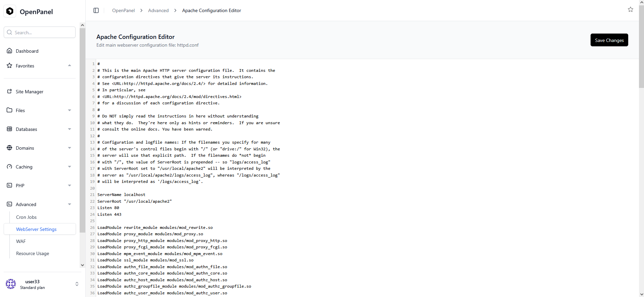Image resolution: width=644 pixels, height=297 pixels.
Task: Toggle the sidebar panel icon
Action: click(x=96, y=10)
